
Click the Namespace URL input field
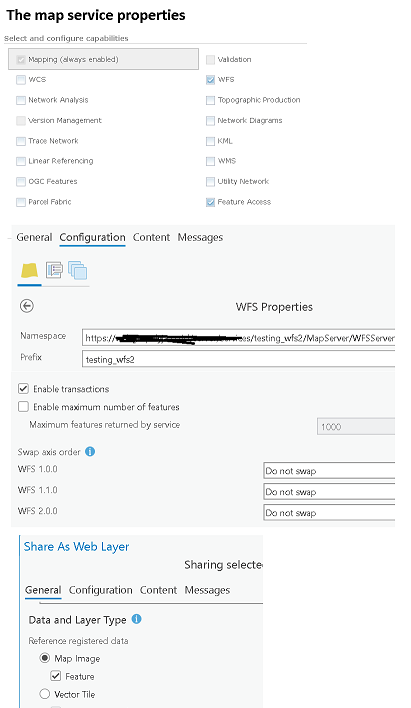click(x=238, y=338)
